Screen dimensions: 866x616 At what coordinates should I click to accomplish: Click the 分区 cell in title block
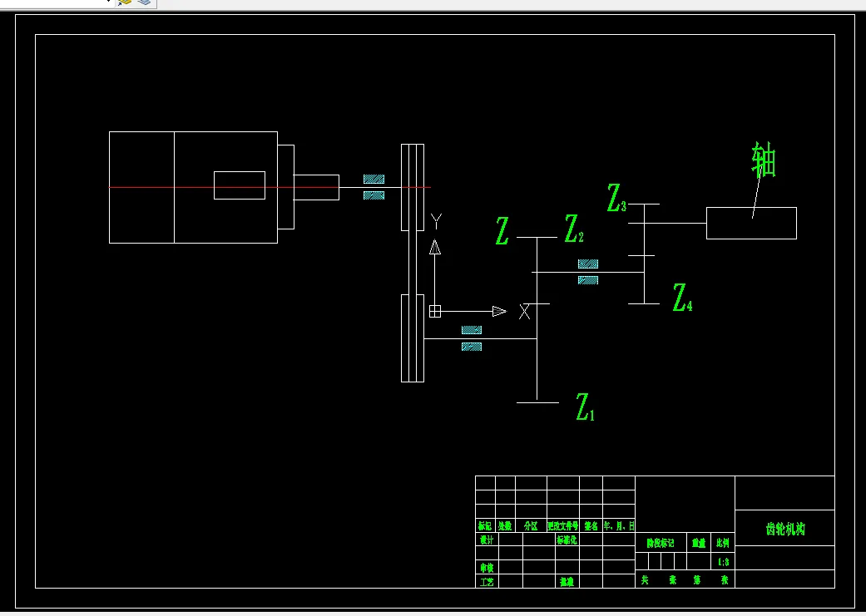pyautogui.click(x=531, y=526)
